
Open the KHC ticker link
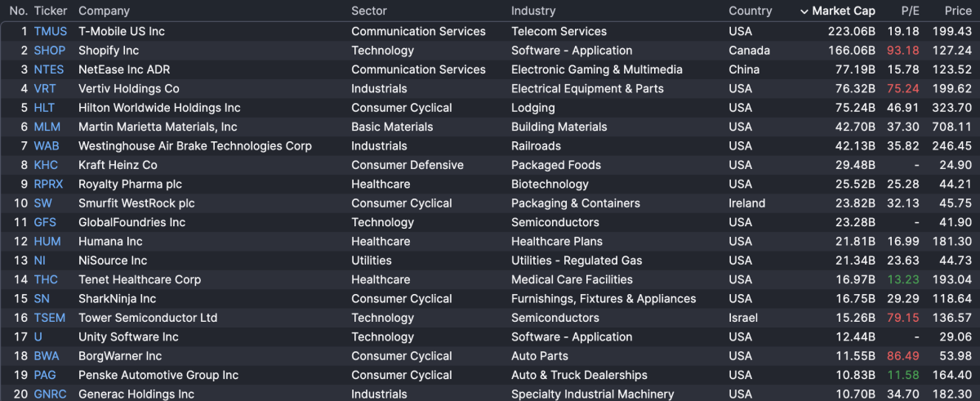[x=46, y=165]
